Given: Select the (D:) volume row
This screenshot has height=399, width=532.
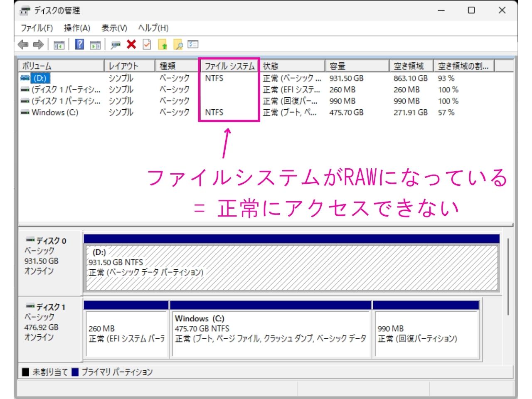Looking at the screenshot, I should 266,78.
